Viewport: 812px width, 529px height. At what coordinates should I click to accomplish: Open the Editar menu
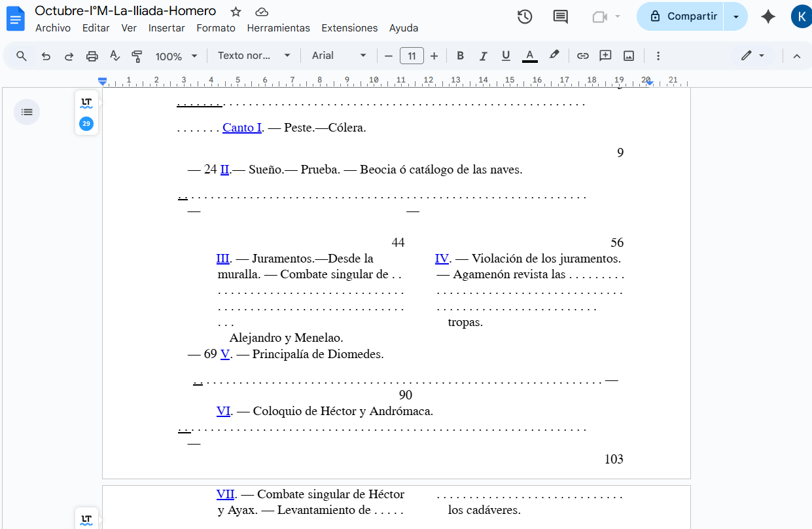96,28
